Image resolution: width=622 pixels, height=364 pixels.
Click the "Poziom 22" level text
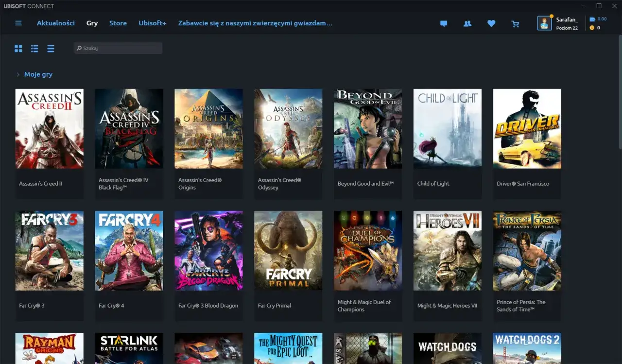[567, 28]
